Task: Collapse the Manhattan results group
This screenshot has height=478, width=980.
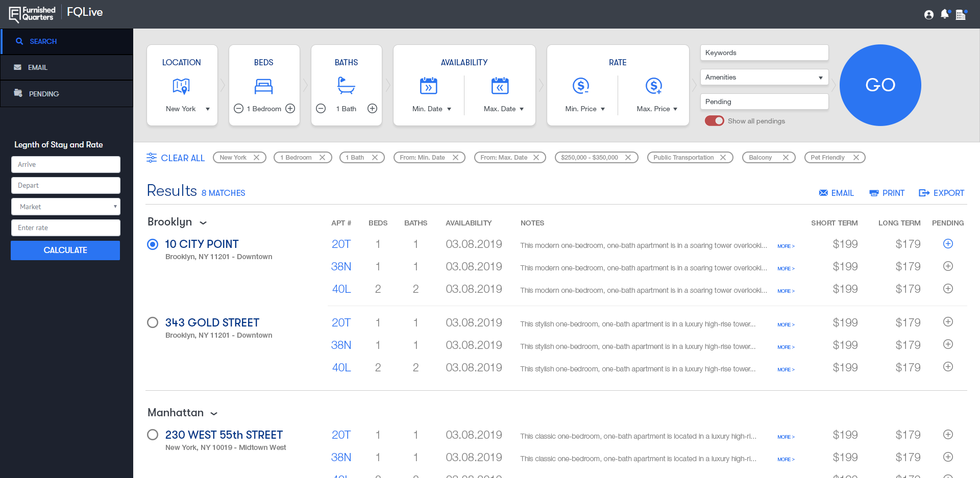Action: tap(214, 414)
